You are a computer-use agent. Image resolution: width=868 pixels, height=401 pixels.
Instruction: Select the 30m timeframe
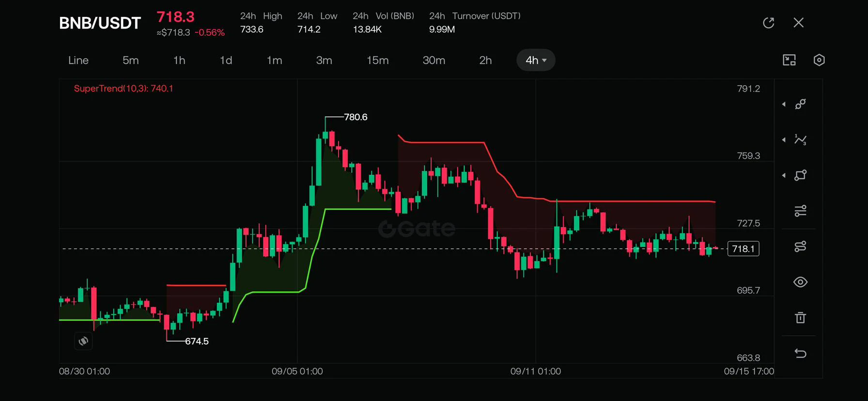point(434,60)
